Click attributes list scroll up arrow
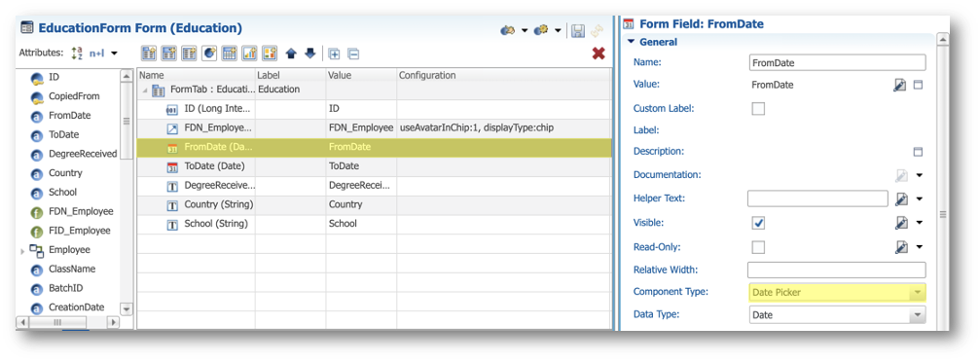This screenshot has height=361, width=980. (126, 76)
